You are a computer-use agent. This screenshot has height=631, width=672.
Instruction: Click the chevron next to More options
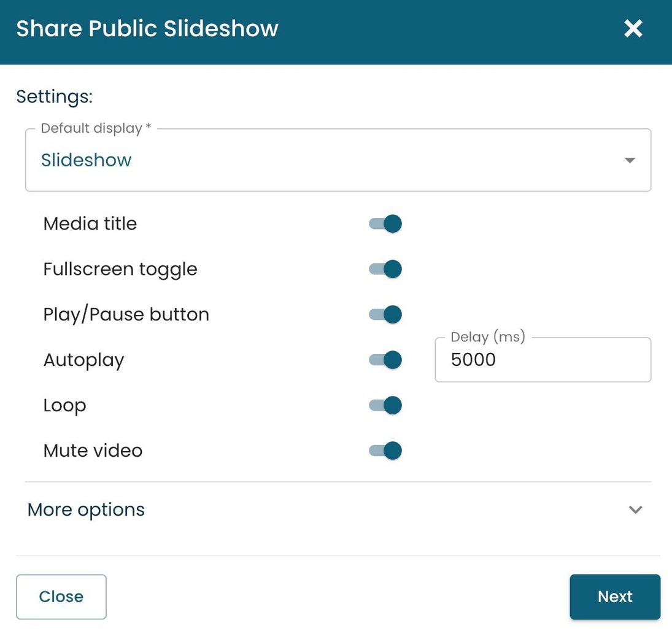[x=636, y=509]
